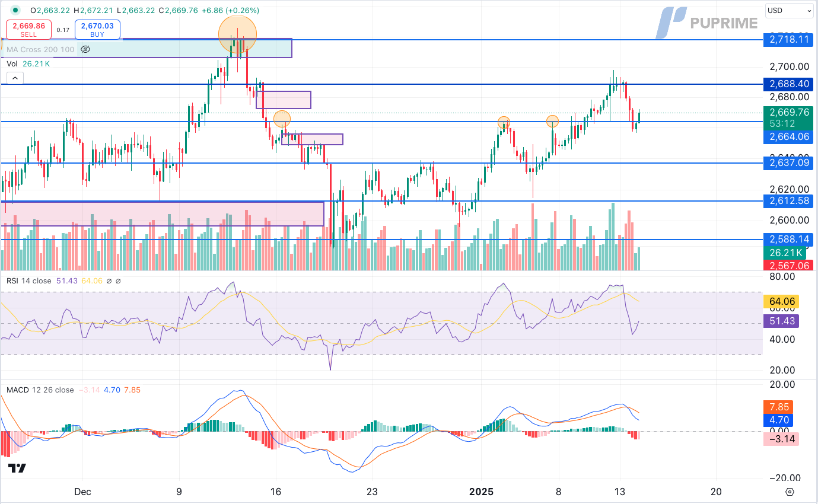Click the 13 date label on time axis
Screen dimensions: 818x504
620,492
